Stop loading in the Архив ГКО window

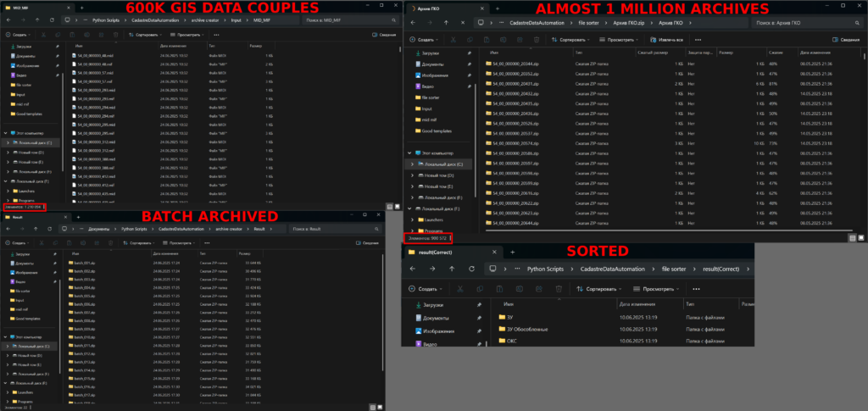point(462,23)
